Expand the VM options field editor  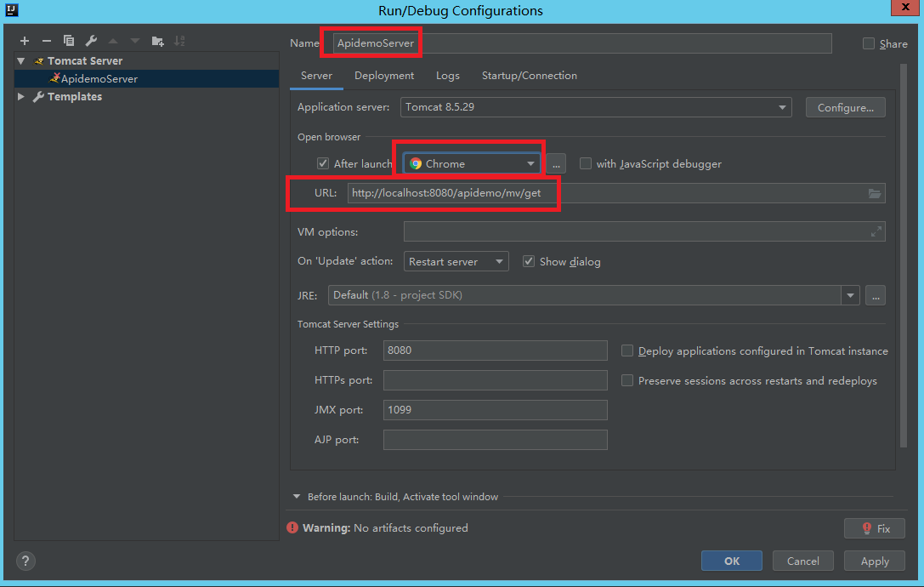[x=876, y=232]
